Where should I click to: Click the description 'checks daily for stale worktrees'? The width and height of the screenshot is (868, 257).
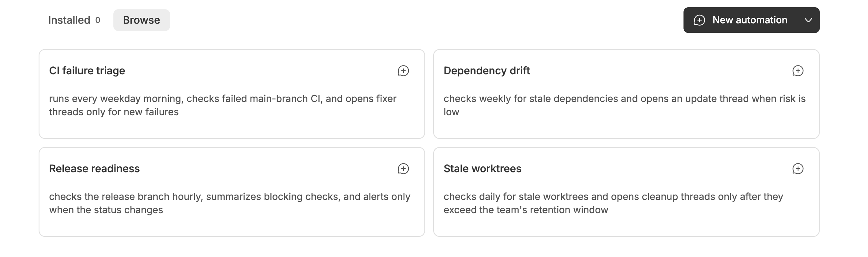click(x=613, y=203)
